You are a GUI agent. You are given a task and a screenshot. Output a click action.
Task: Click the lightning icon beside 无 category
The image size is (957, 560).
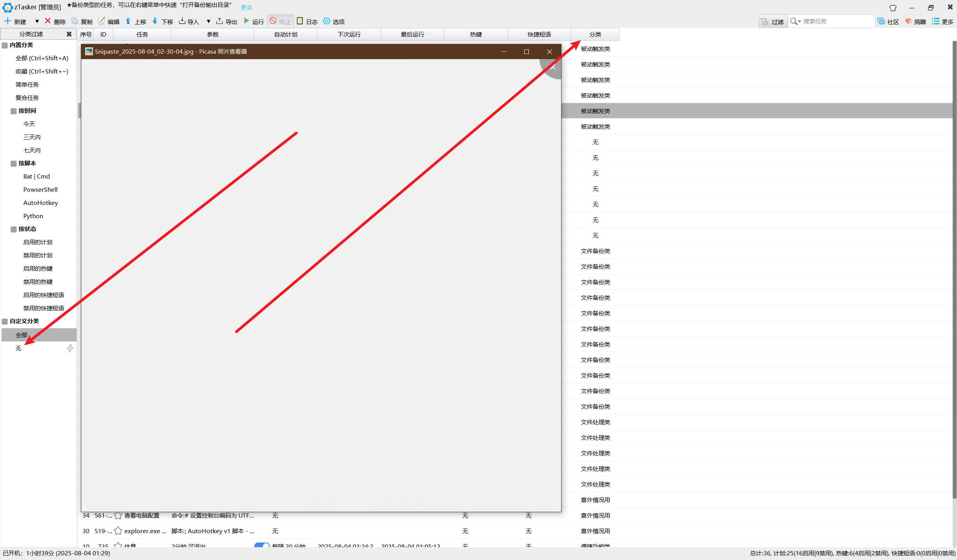point(70,348)
